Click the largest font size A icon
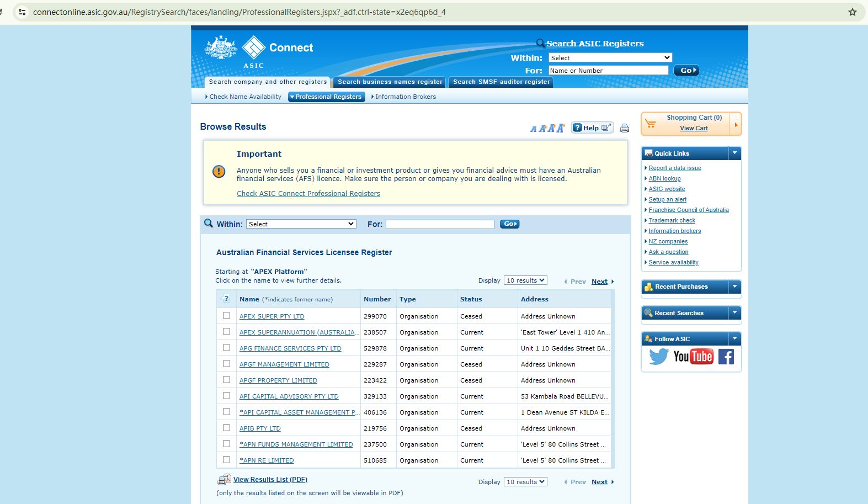Screen dimensions: 868x504 pyautogui.click(x=561, y=128)
